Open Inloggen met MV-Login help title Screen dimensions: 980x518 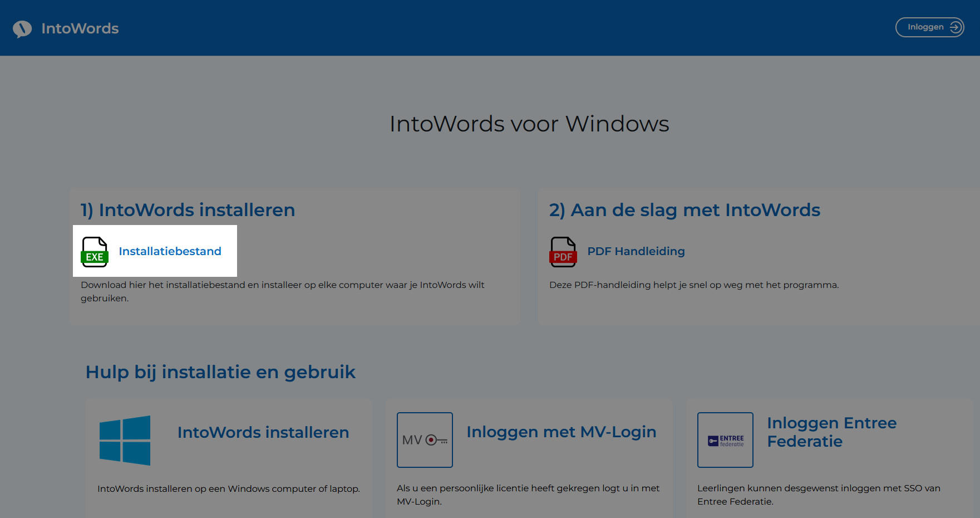tap(562, 432)
